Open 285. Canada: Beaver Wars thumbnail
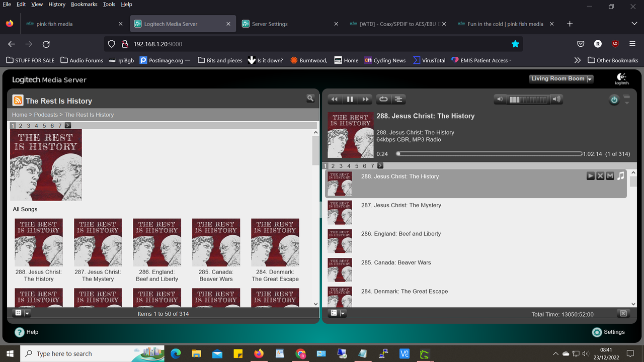The image size is (644, 362). coord(216,242)
